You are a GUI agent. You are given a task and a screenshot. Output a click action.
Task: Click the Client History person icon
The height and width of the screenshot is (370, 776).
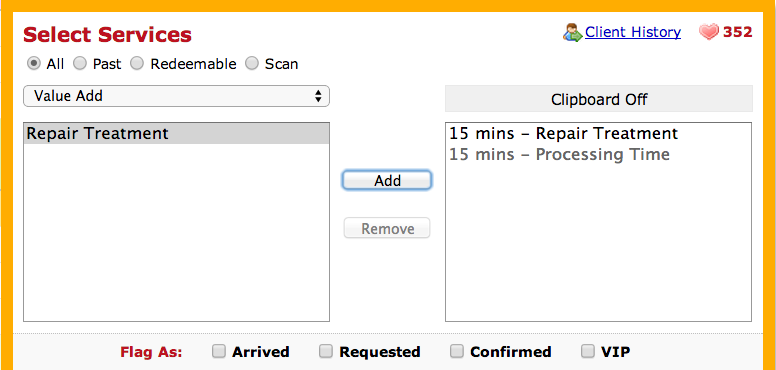tap(573, 33)
